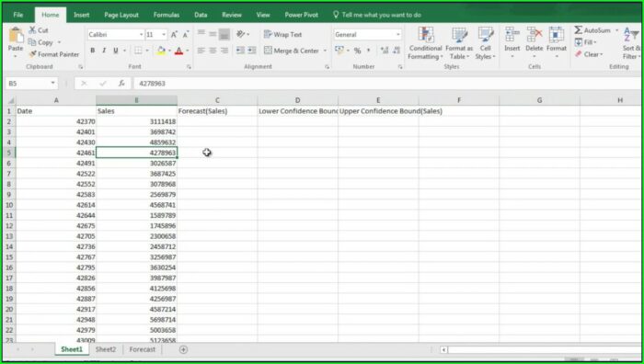Bottom align cell contents
644x364 pixels.
[224, 34]
